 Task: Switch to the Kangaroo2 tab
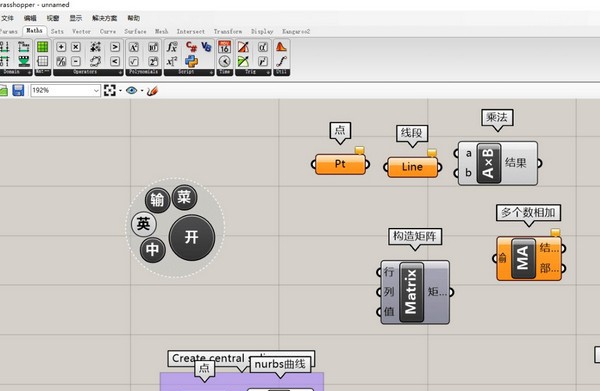point(296,31)
